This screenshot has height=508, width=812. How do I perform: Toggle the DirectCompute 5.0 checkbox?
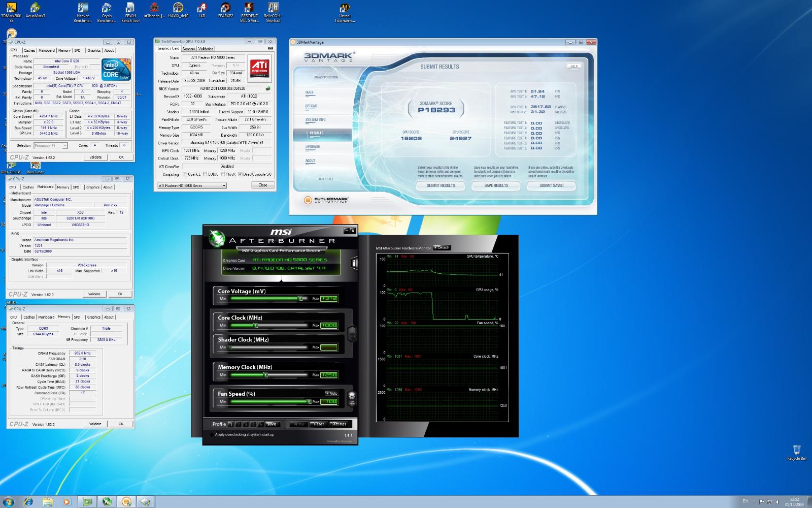click(x=240, y=174)
